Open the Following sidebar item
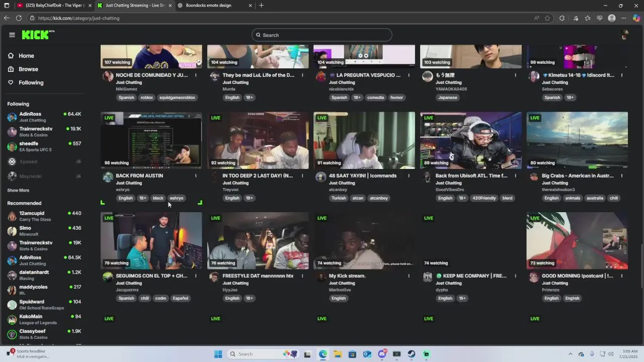 point(31,82)
